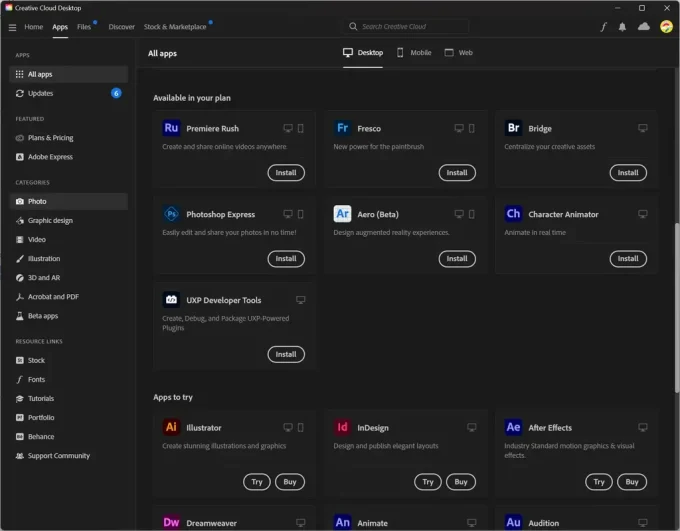Click the After Effects app icon
The height and width of the screenshot is (531, 680).
pyautogui.click(x=513, y=427)
